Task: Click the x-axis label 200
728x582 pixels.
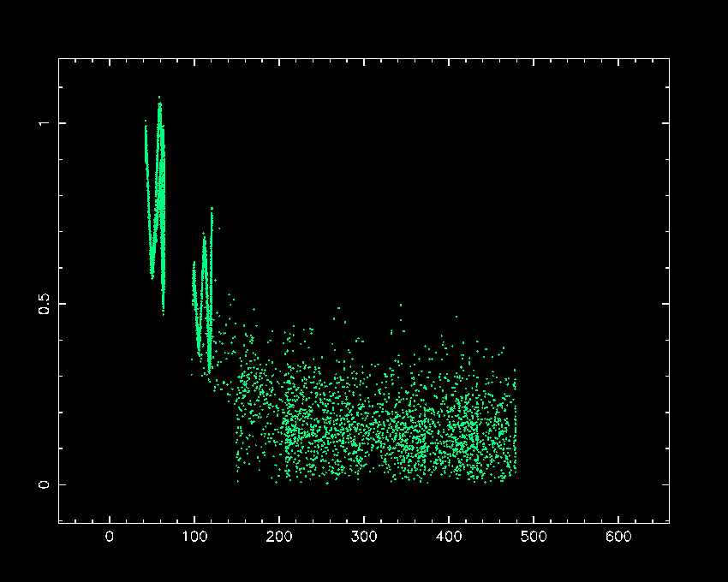Action: click(x=279, y=537)
